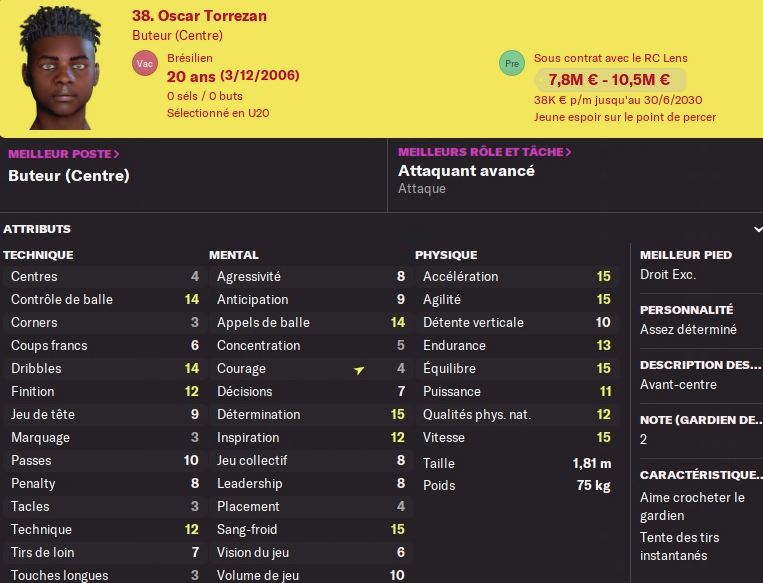Click the 'Sélectionné en U20' text
The width and height of the screenshot is (763, 583).
click(x=218, y=113)
